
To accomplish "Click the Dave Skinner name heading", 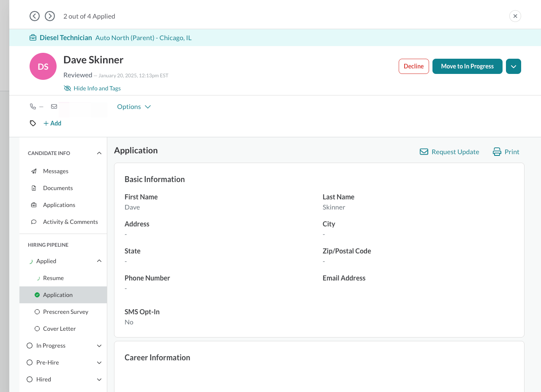I will pyautogui.click(x=93, y=60).
